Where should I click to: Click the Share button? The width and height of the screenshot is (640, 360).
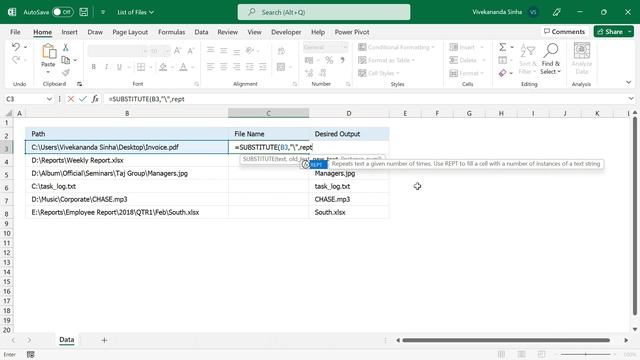coord(610,31)
